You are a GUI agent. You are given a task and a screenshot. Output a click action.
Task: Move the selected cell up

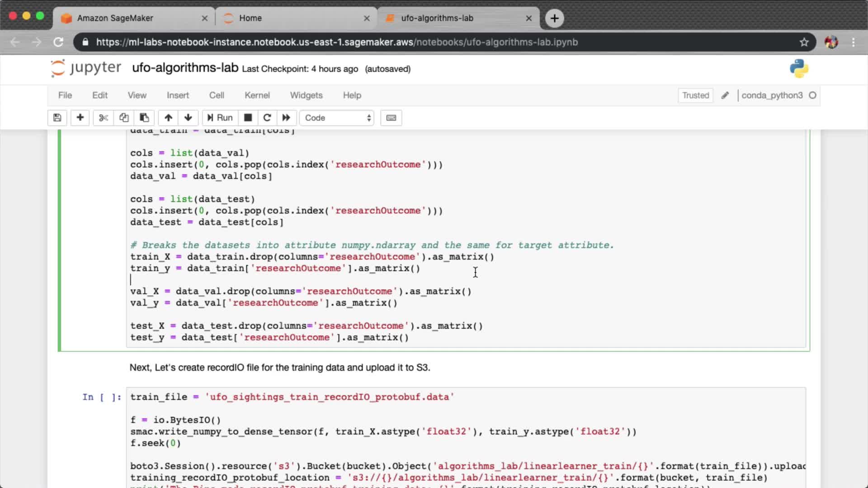[168, 118]
